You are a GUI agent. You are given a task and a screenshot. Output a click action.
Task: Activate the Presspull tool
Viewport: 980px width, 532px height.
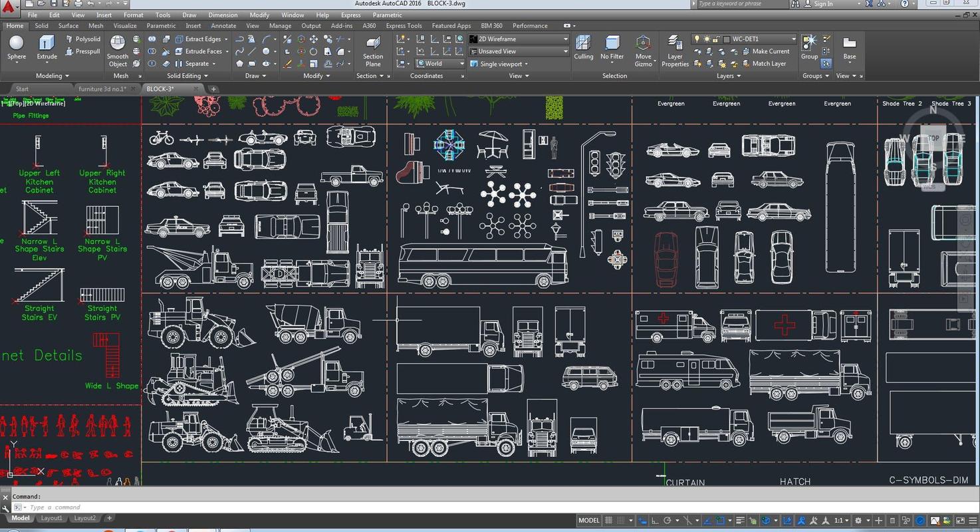pyautogui.click(x=83, y=51)
